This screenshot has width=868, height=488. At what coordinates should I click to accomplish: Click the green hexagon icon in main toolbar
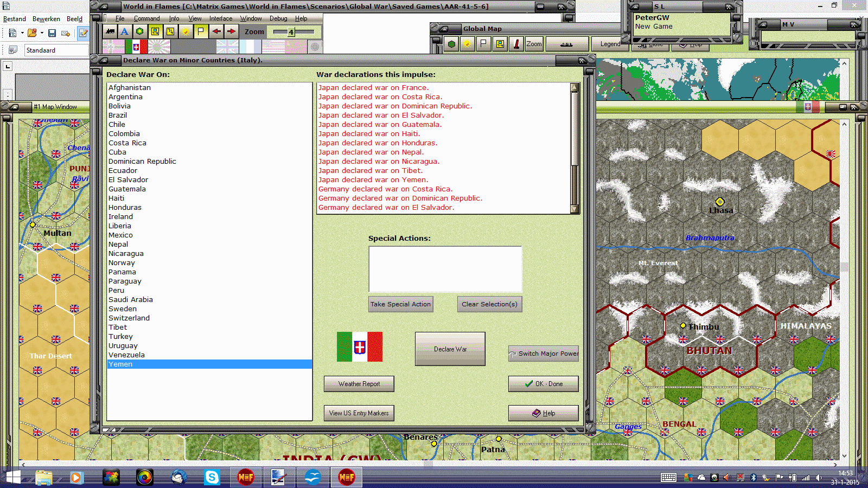[140, 31]
